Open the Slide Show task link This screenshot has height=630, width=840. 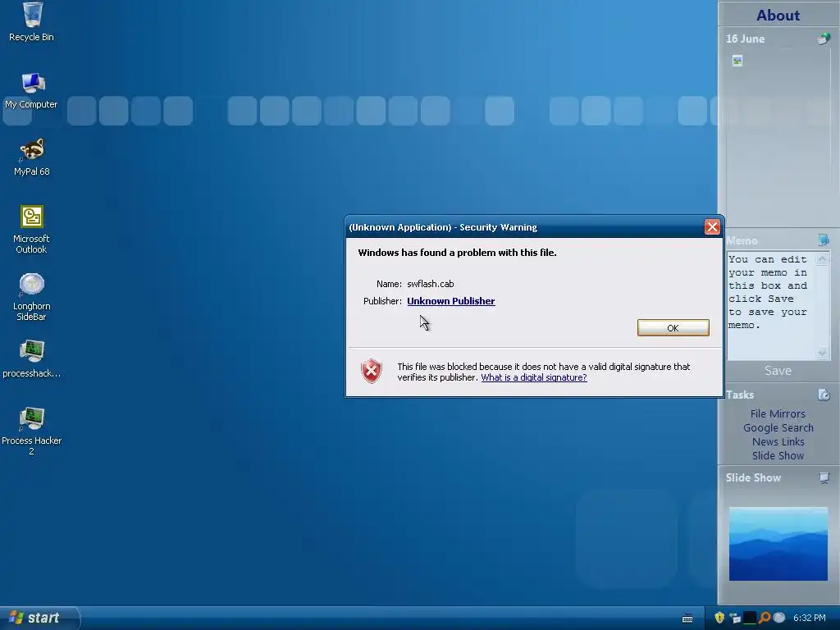[x=778, y=456]
